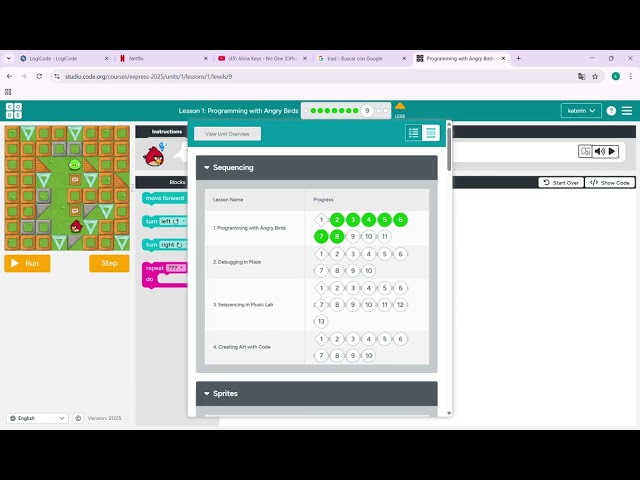Mute the instructions speaker icon

(x=600, y=151)
